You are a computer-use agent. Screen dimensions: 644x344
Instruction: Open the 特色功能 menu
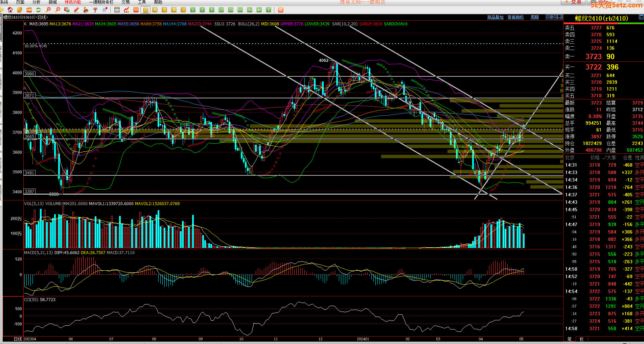point(73,2)
